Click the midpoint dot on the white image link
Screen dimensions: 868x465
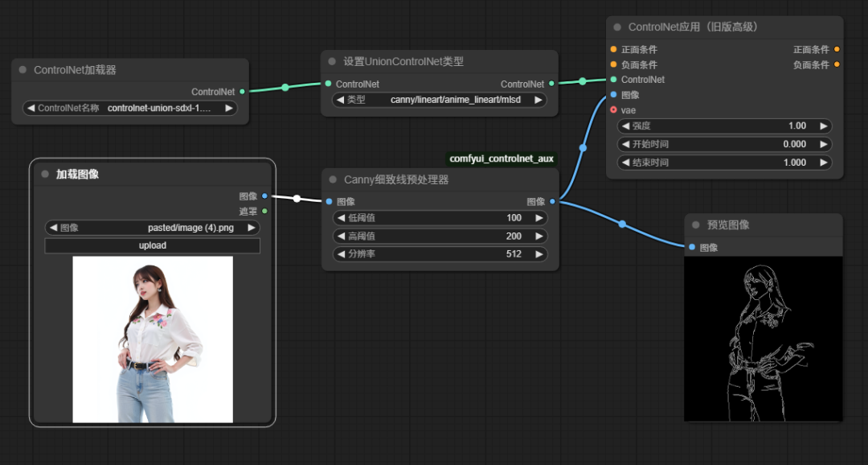click(x=297, y=199)
